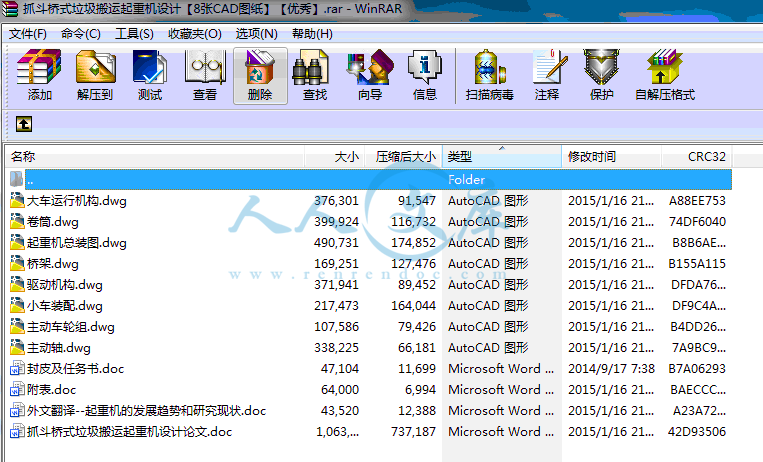This screenshot has height=462, width=763.
Task: Click CRC32 value A88EE753
Action: [x=697, y=200]
